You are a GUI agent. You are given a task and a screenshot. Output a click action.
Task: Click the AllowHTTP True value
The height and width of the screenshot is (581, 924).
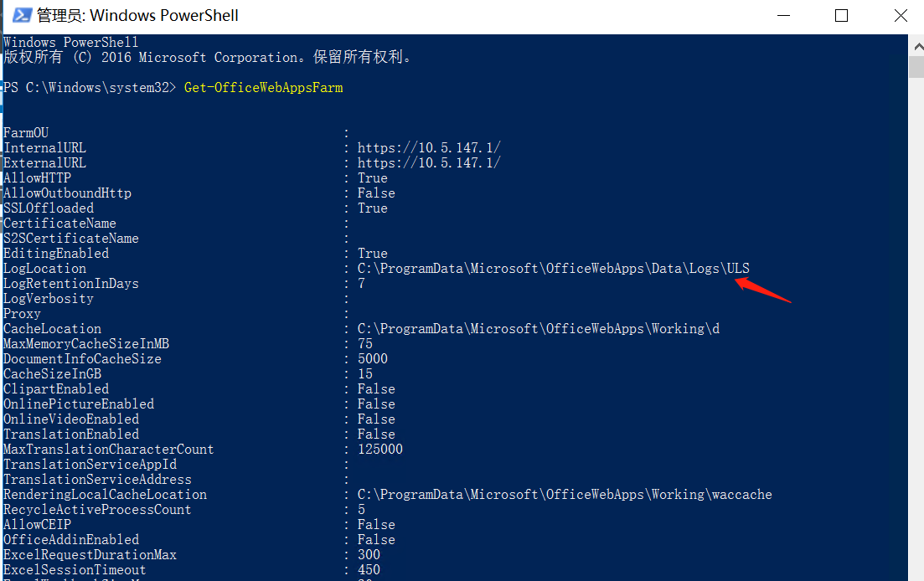[x=373, y=178]
